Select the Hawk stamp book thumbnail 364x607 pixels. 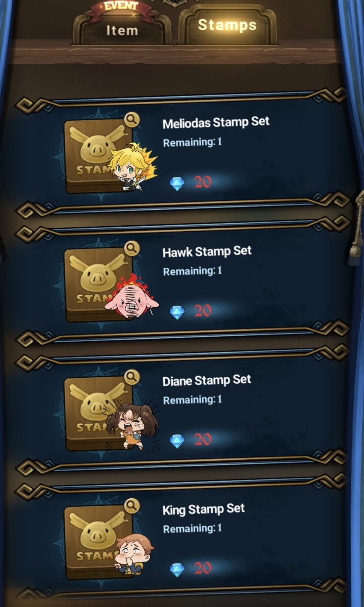click(101, 284)
